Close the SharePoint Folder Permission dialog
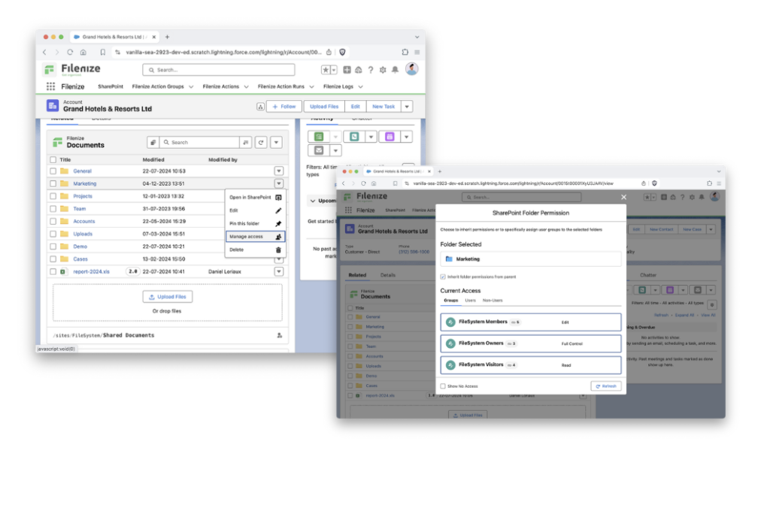The height and width of the screenshot is (532, 770). [623, 197]
